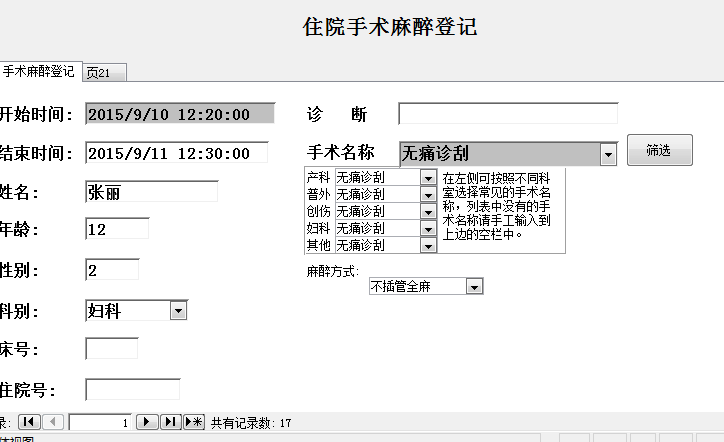Expand the 手术名称 dropdown list

[608, 154]
